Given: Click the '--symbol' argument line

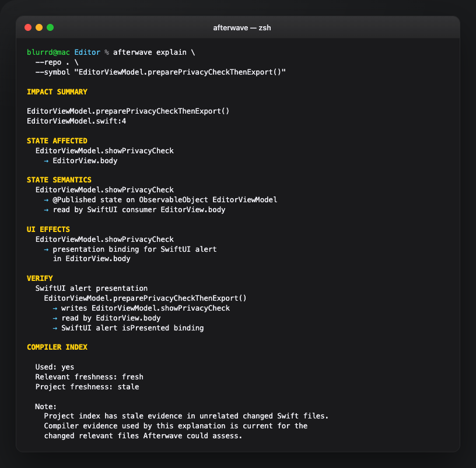Looking at the screenshot, I should click(x=160, y=72).
